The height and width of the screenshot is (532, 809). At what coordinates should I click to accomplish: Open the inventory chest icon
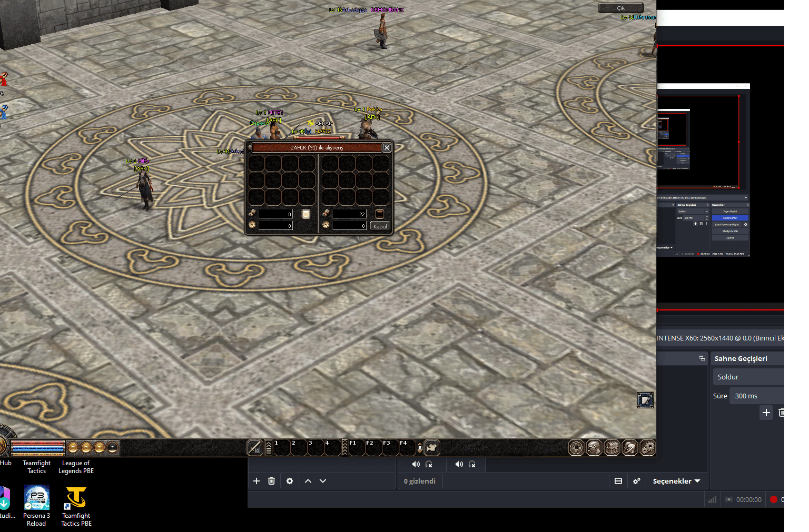612,448
